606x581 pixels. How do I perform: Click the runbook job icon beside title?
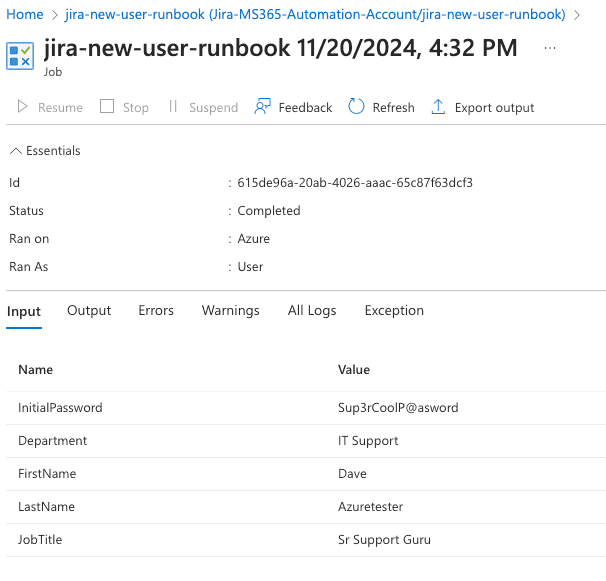pos(20,56)
